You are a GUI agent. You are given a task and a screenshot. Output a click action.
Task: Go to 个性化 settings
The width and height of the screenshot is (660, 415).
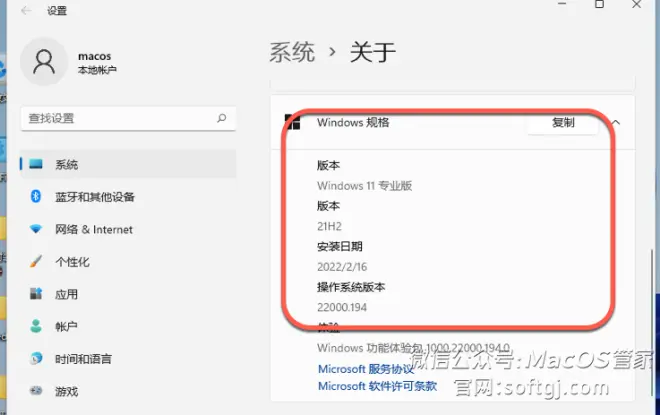coord(128,262)
